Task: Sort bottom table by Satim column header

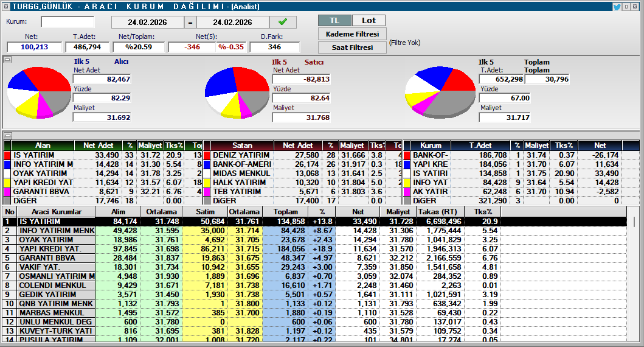Action: pos(205,212)
